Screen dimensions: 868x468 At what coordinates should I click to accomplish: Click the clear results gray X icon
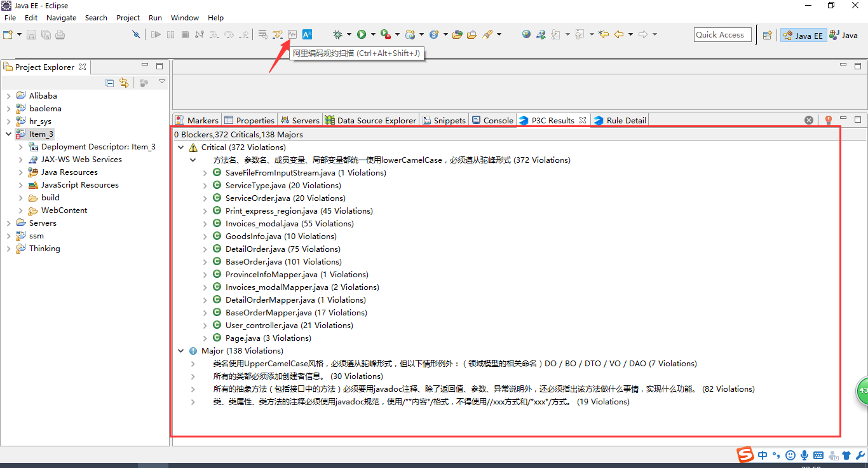coord(809,120)
